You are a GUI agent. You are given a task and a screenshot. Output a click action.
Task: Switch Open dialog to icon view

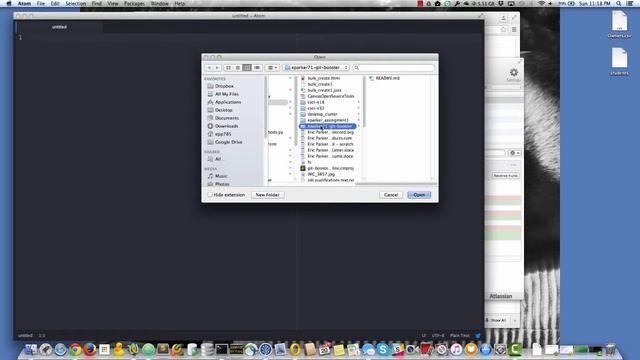229,67
